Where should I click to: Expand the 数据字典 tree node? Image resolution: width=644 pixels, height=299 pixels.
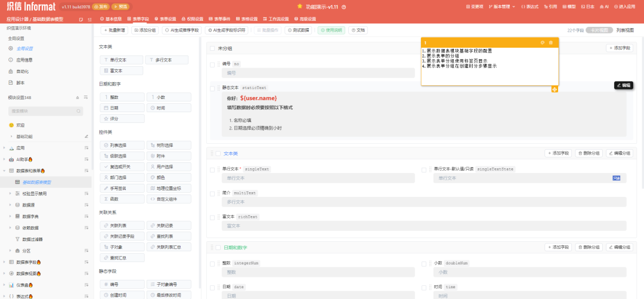[11, 216]
